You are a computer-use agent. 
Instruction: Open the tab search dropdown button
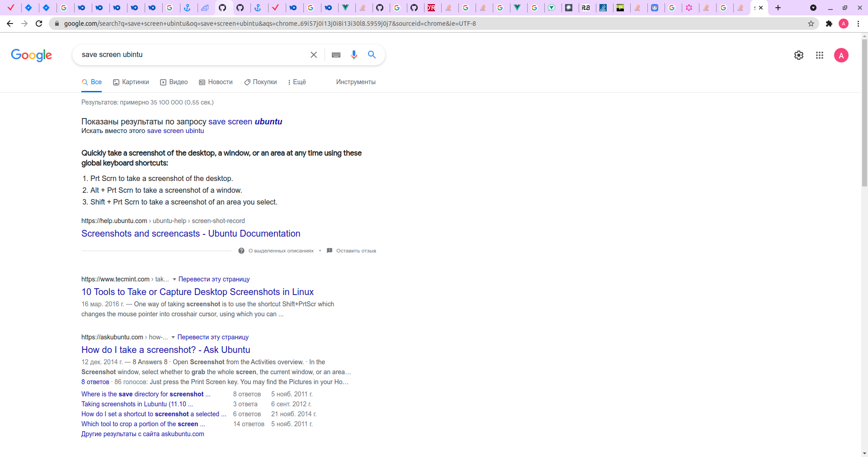[813, 8]
